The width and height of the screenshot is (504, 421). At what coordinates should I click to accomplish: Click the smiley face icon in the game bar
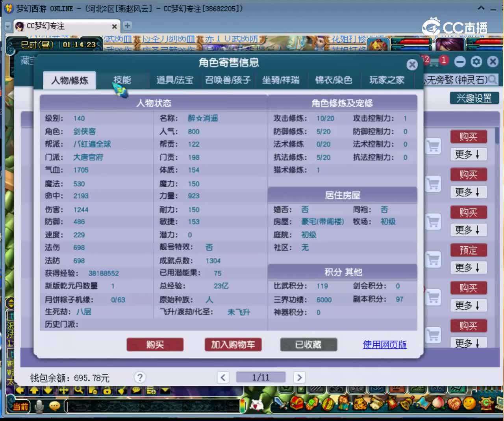point(469,403)
